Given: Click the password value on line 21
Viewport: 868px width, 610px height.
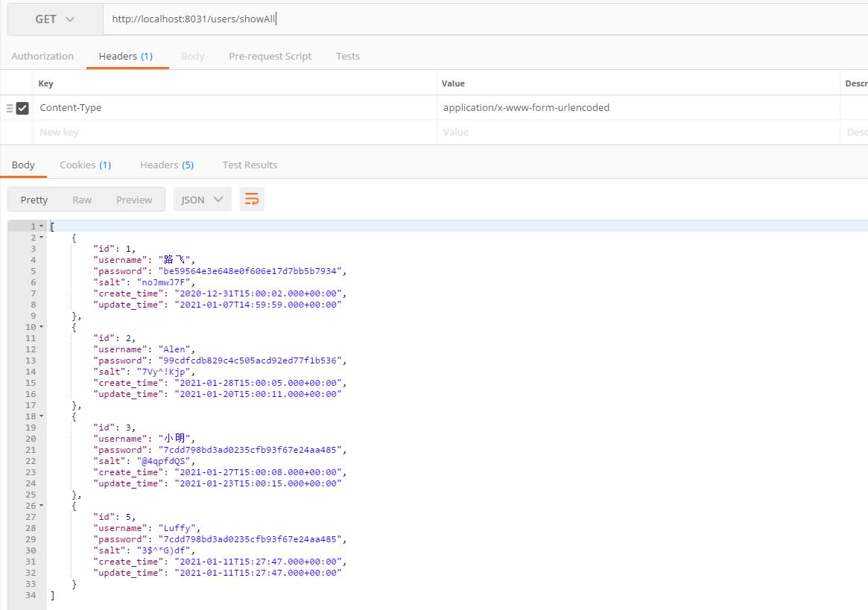Looking at the screenshot, I should click(x=250, y=450).
